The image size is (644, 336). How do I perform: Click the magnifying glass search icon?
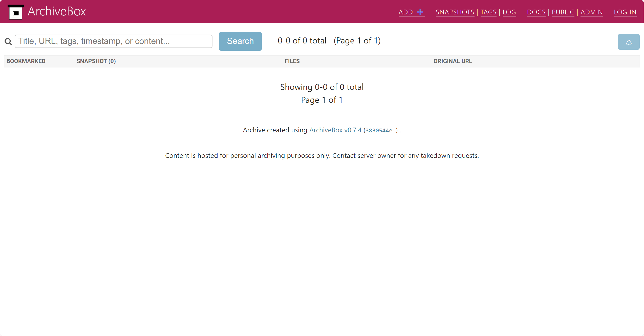tap(8, 41)
